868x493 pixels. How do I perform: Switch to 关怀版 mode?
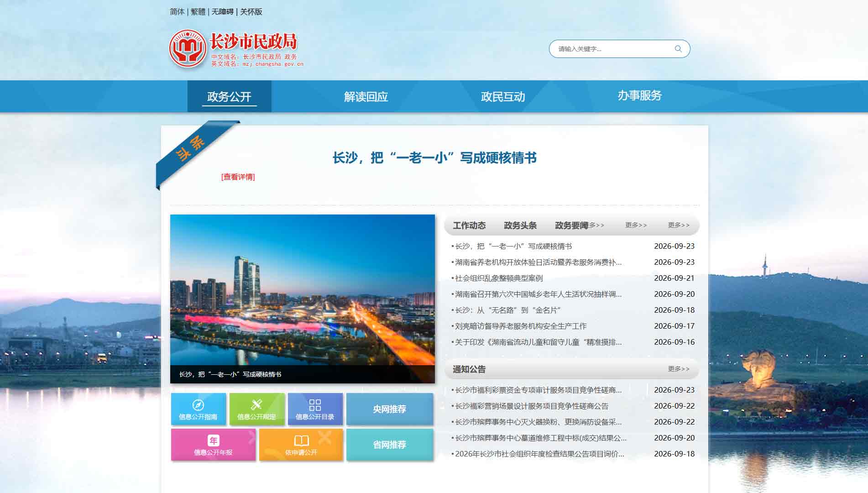(251, 12)
